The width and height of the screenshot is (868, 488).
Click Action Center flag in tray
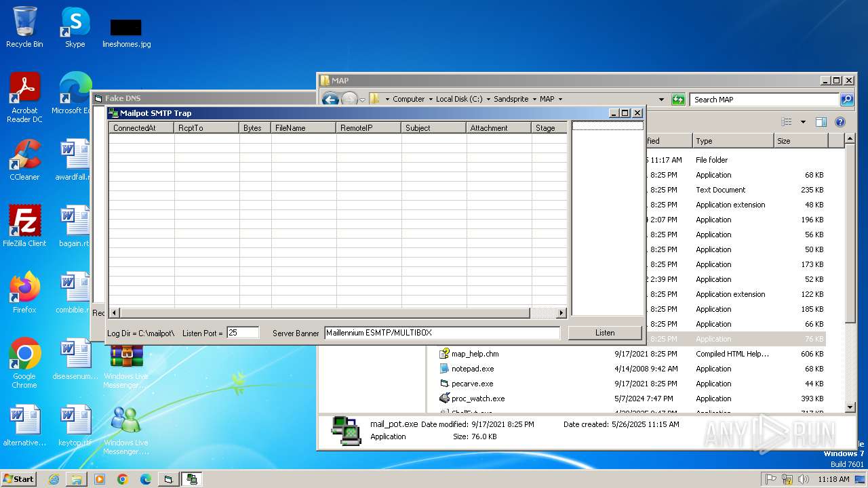coord(771,479)
